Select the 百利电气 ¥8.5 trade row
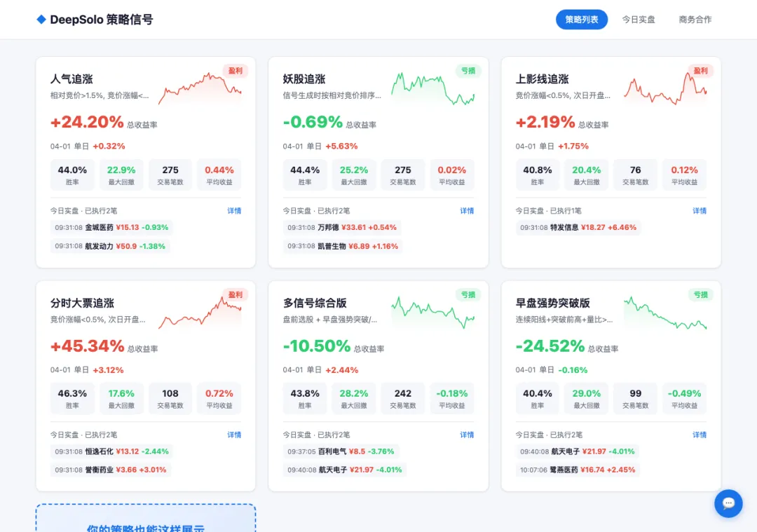 click(x=341, y=451)
